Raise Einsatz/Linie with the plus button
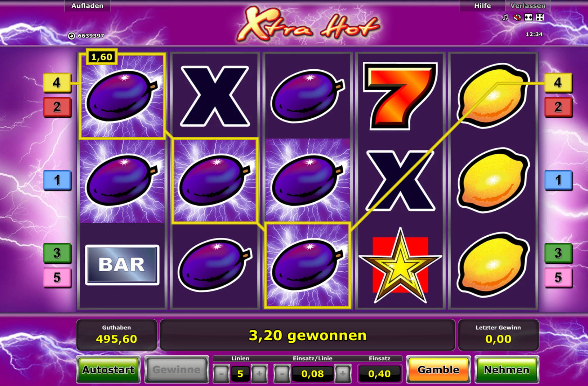 [343, 374]
